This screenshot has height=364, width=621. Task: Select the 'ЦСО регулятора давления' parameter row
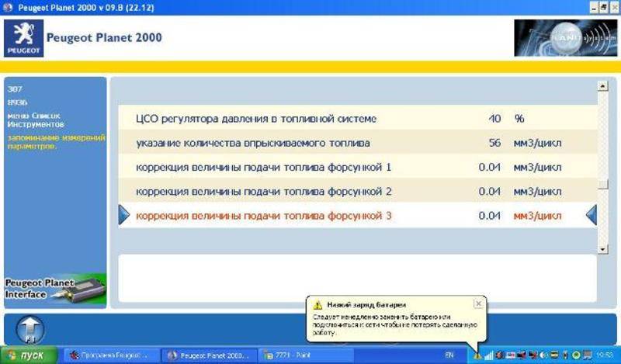coord(256,120)
